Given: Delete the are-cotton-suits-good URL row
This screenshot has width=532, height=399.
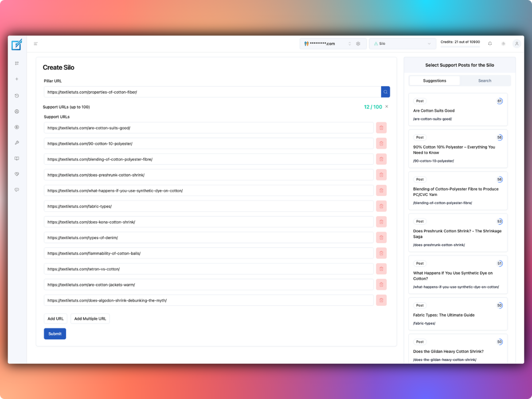Looking at the screenshot, I should pyautogui.click(x=381, y=128).
